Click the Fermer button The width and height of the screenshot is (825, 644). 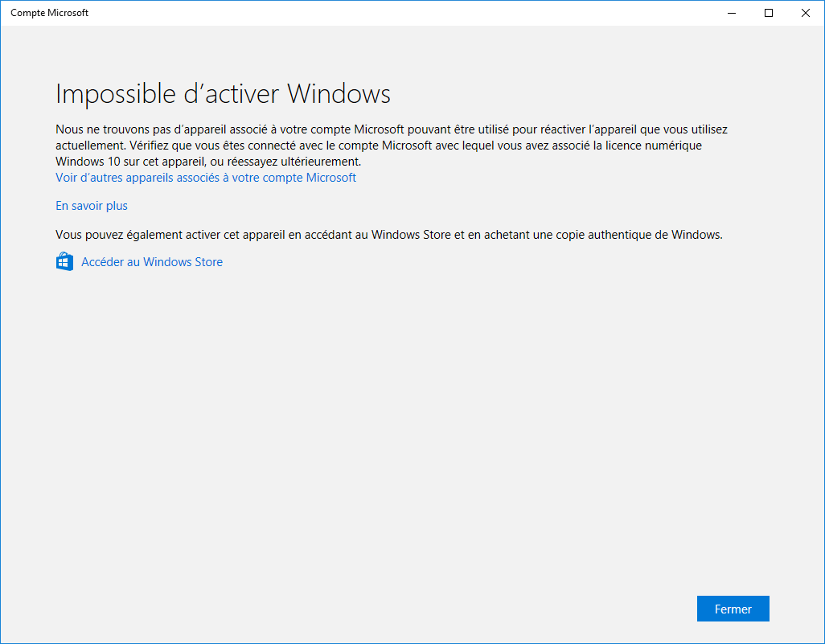(733, 609)
